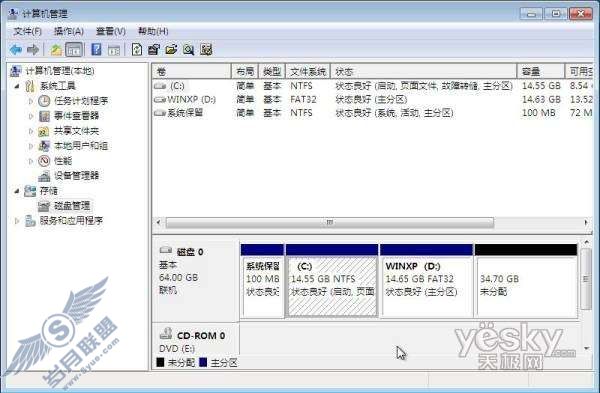Click the Back arrow toolbar icon
This screenshot has height=393, width=600.
pos(16,49)
